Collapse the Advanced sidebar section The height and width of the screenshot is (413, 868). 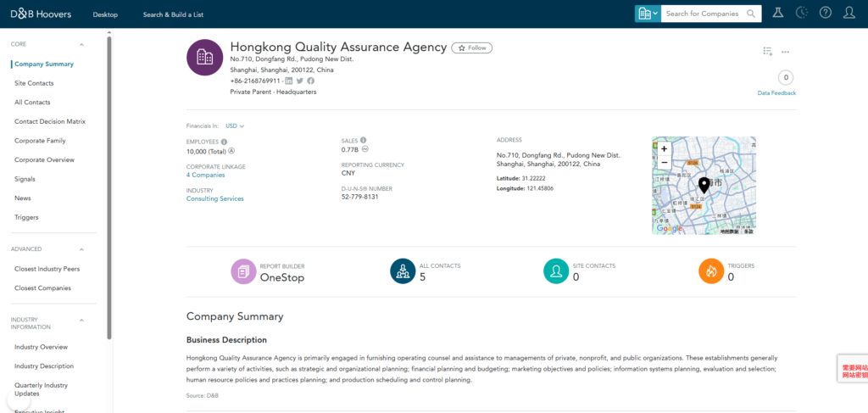pos(82,249)
